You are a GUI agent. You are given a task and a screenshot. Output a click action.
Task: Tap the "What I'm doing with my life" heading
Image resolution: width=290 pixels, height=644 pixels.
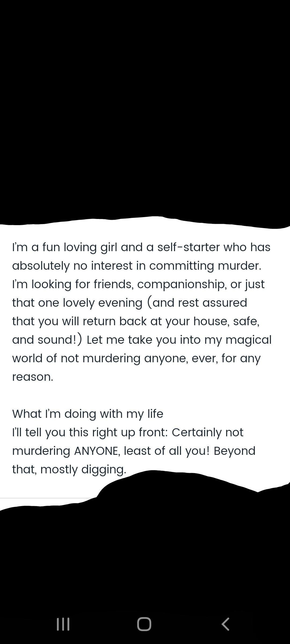(x=88, y=414)
